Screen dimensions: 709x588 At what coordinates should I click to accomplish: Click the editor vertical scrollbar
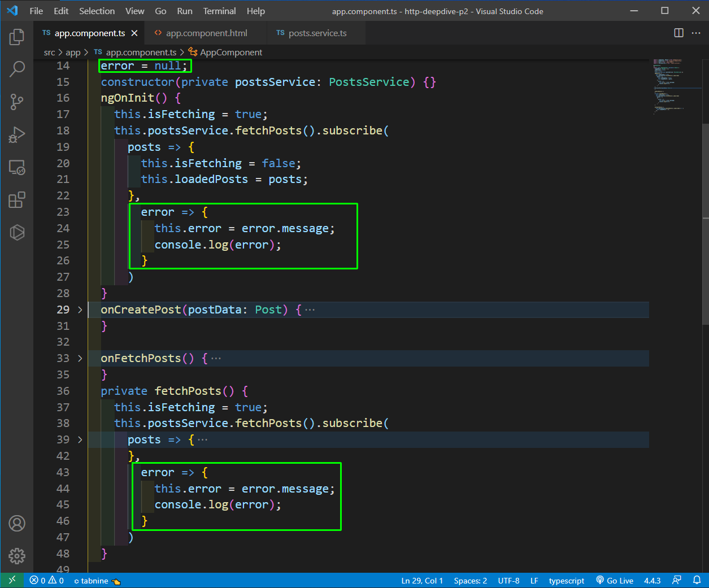pos(705,223)
